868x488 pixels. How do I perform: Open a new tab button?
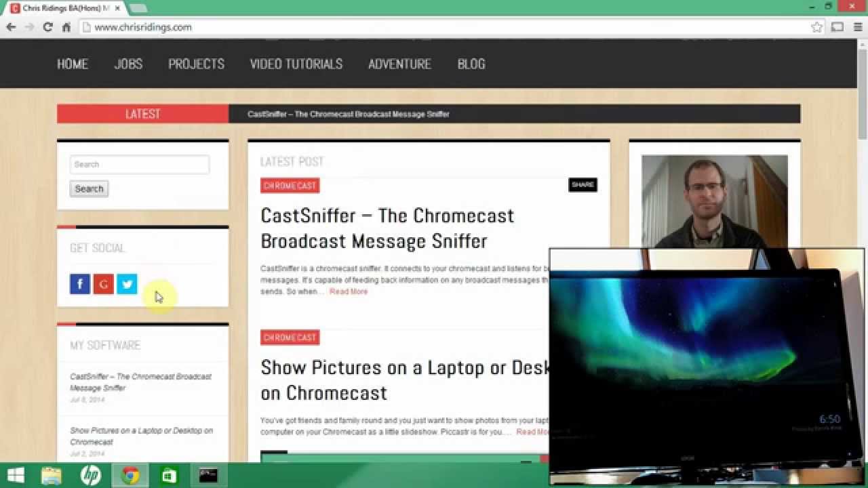click(x=138, y=8)
